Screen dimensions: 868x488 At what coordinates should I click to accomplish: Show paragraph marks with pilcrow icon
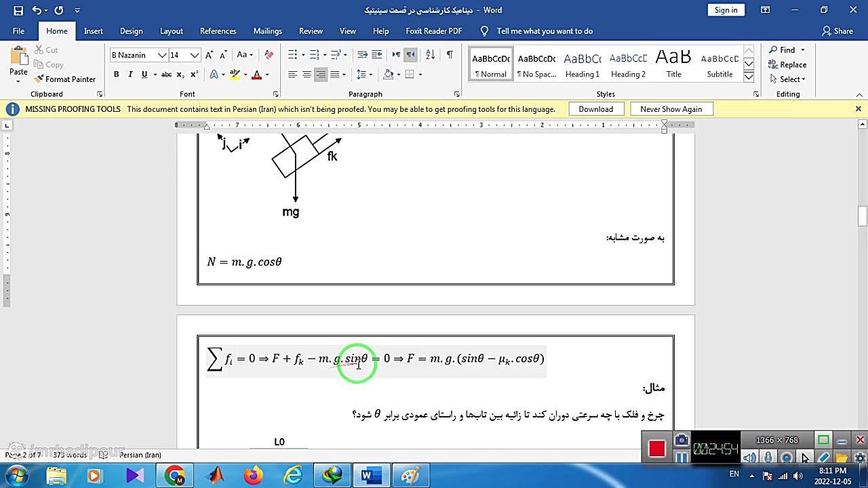point(449,55)
